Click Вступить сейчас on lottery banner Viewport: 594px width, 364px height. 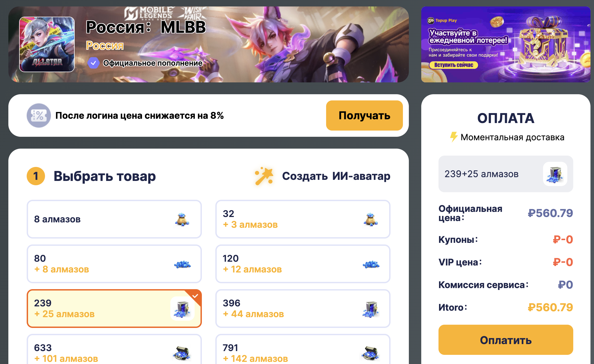click(x=454, y=65)
